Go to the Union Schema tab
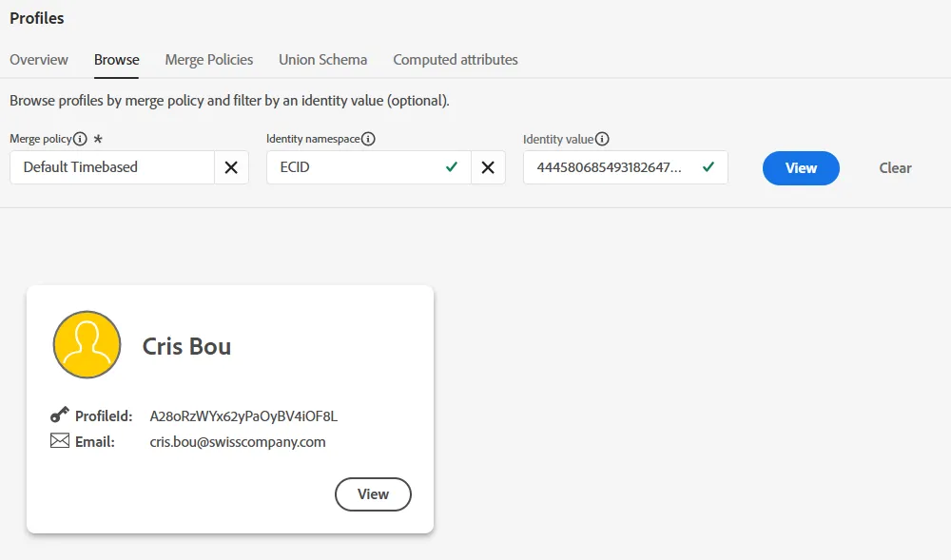Screen dimensions: 951x560 (x=322, y=59)
